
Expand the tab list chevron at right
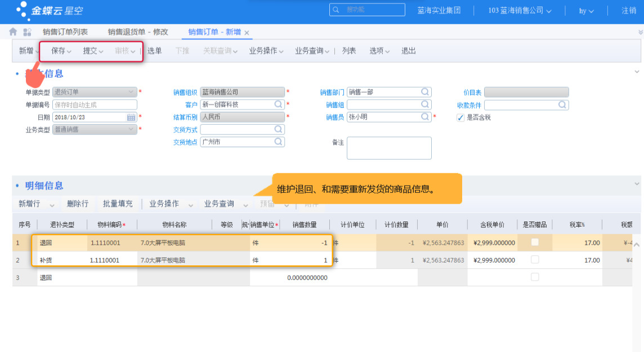640,32
